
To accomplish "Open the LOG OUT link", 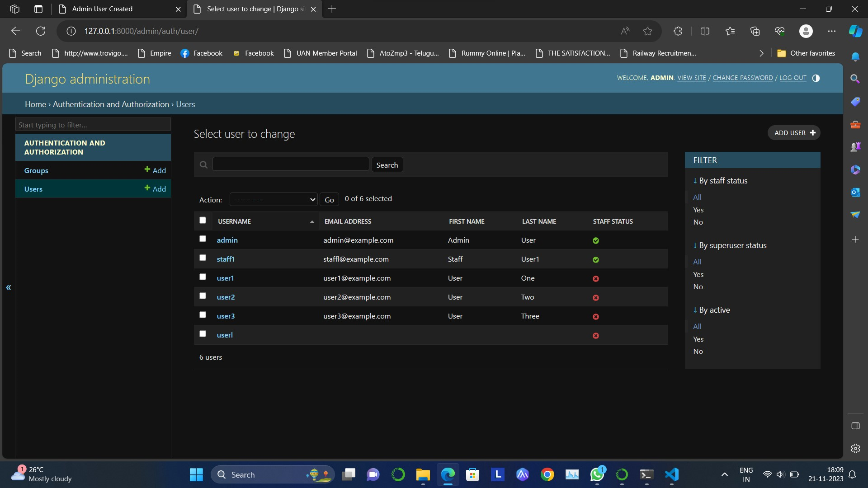I will [x=793, y=78].
